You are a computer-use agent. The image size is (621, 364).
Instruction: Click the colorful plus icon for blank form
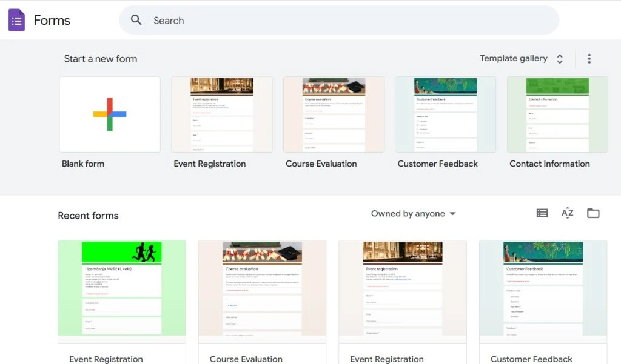pyautogui.click(x=110, y=114)
